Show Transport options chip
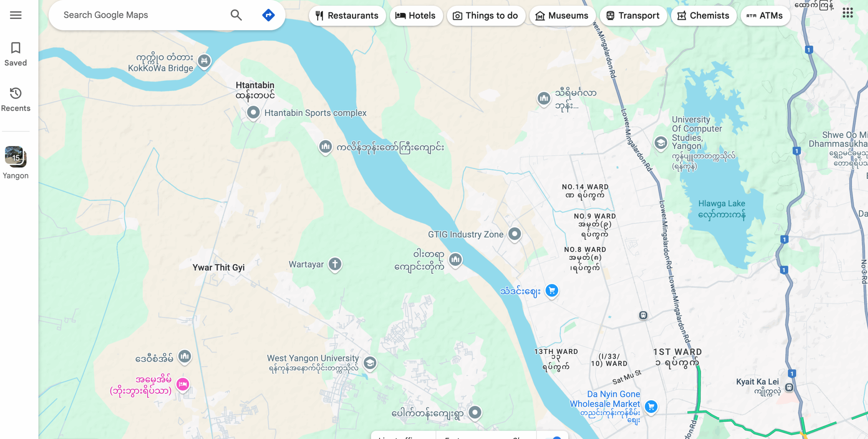The image size is (868, 439). (633, 16)
